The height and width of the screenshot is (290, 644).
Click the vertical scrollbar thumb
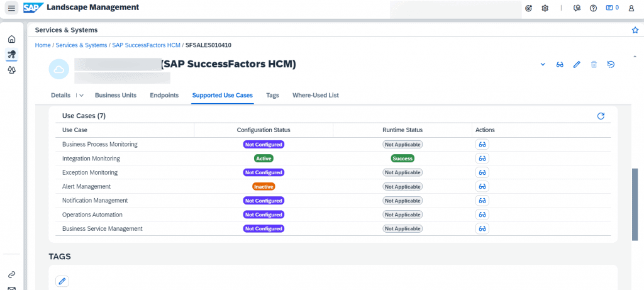click(x=635, y=204)
